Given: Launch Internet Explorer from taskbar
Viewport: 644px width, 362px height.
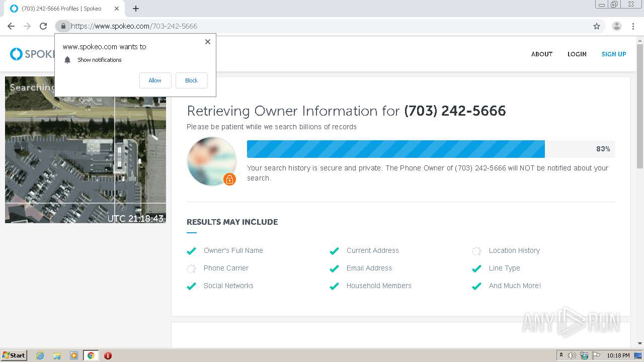Looking at the screenshot, I should point(40,355).
